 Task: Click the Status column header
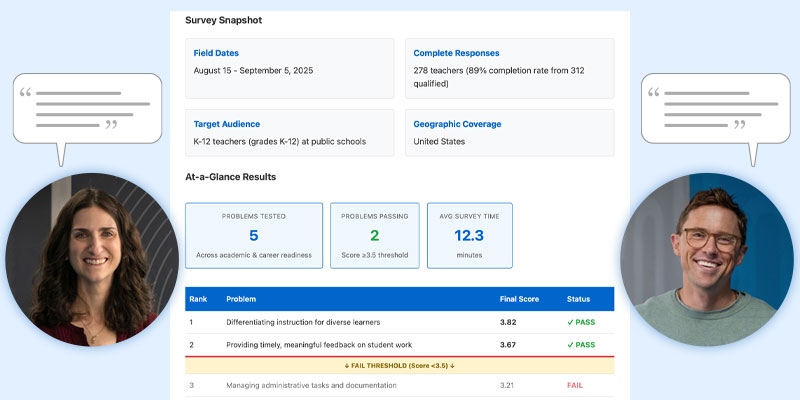click(579, 299)
